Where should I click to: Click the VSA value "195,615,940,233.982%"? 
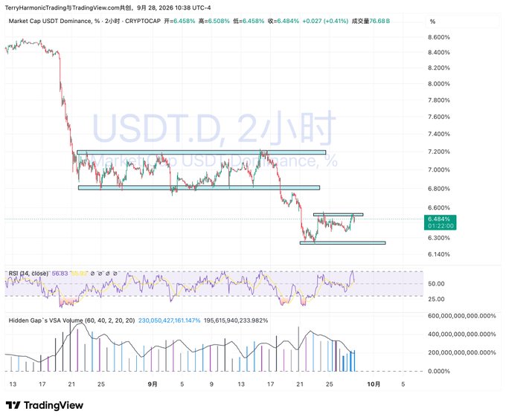(x=236, y=320)
